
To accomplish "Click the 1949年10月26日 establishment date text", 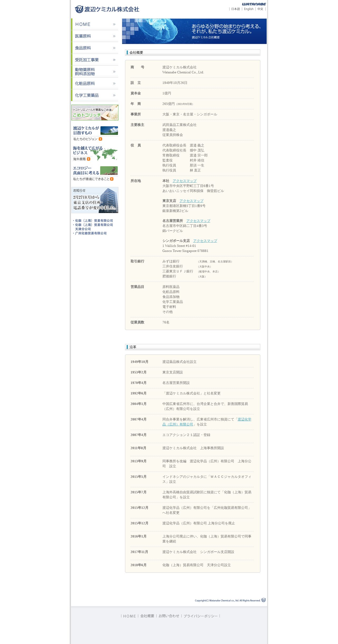I will [175, 83].
